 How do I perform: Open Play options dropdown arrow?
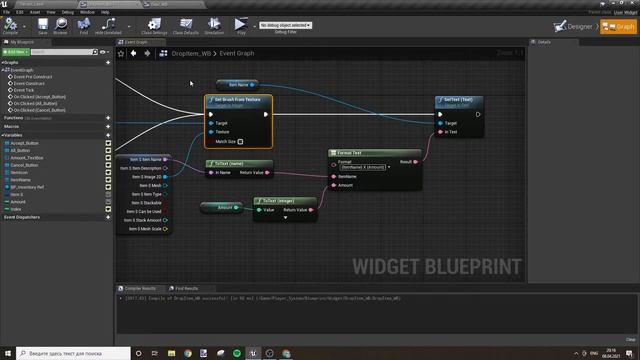tap(254, 27)
